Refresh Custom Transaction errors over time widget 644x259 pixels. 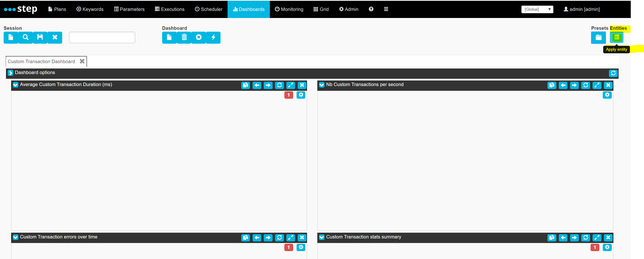(279, 238)
